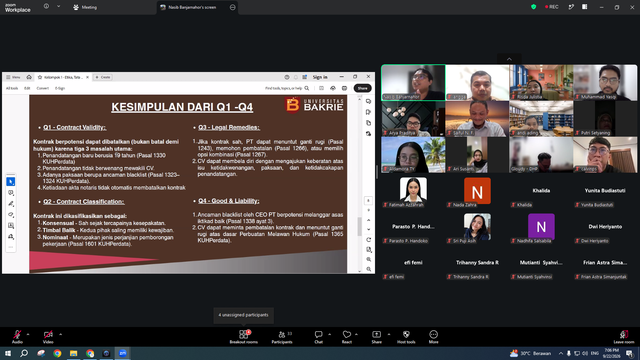Open Windows taskbar search
Screen dimensions: 640x360
(24, 353)
